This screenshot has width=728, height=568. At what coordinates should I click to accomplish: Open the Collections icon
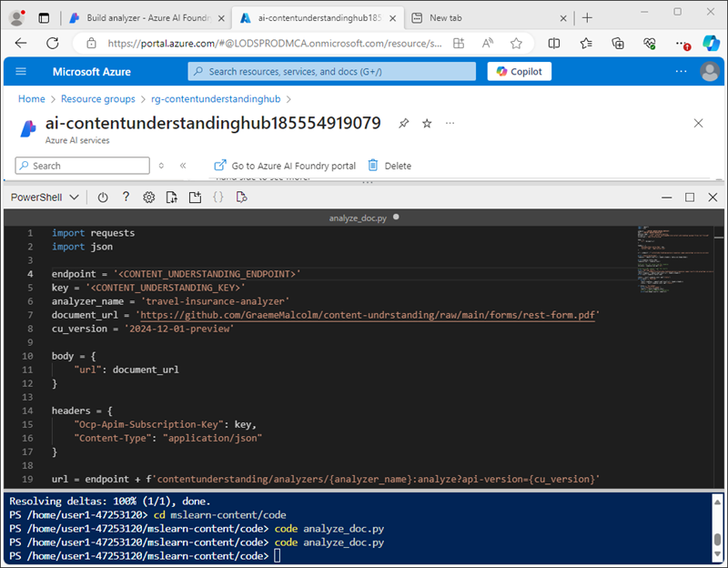[618, 43]
